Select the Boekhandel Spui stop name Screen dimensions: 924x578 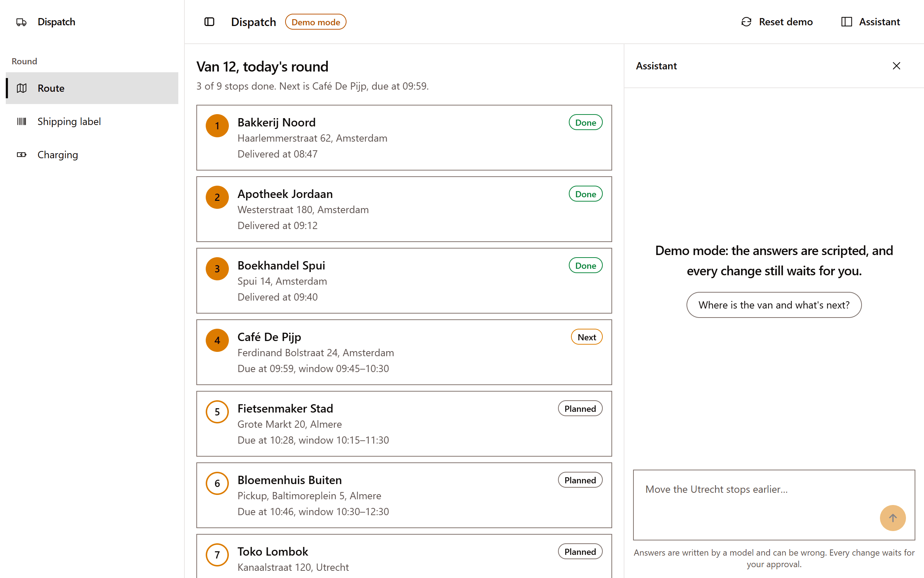coord(281,265)
